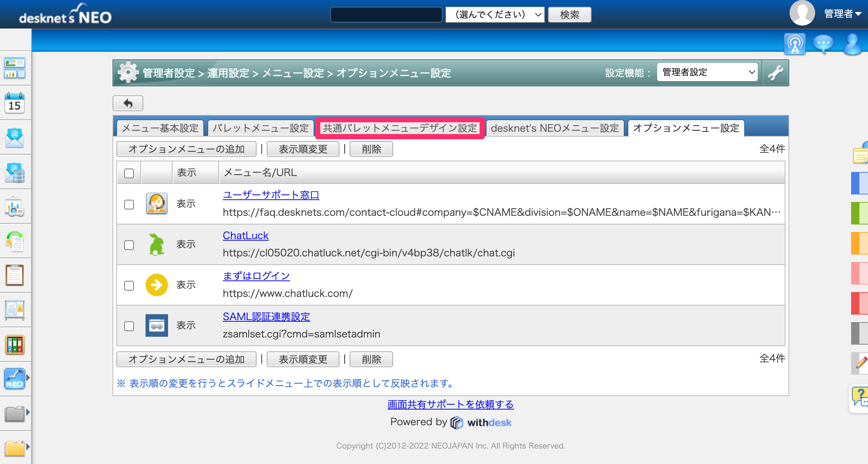868x464 pixels.
Task: Check the SAML認証連携設定 row checkbox
Action: 129,326
